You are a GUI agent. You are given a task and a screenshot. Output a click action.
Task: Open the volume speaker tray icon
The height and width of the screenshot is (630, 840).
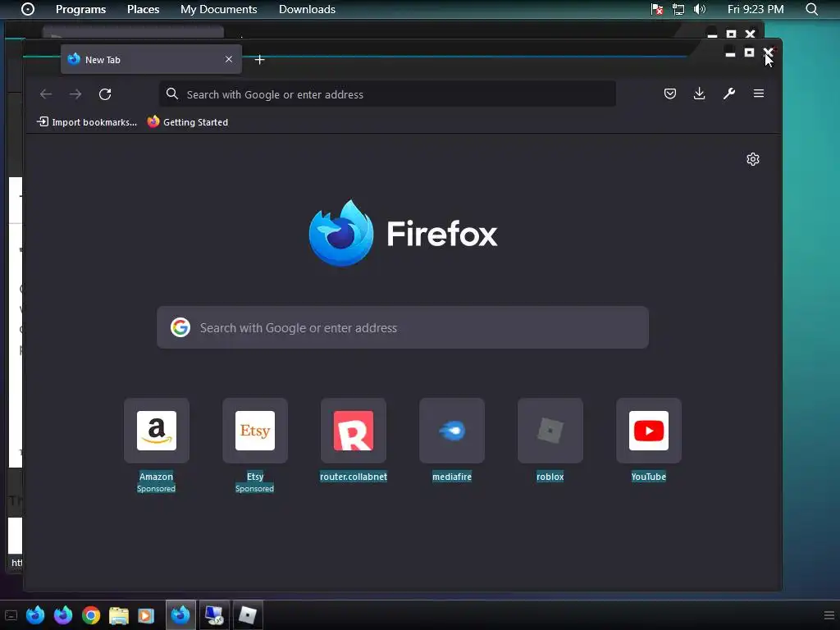point(700,9)
